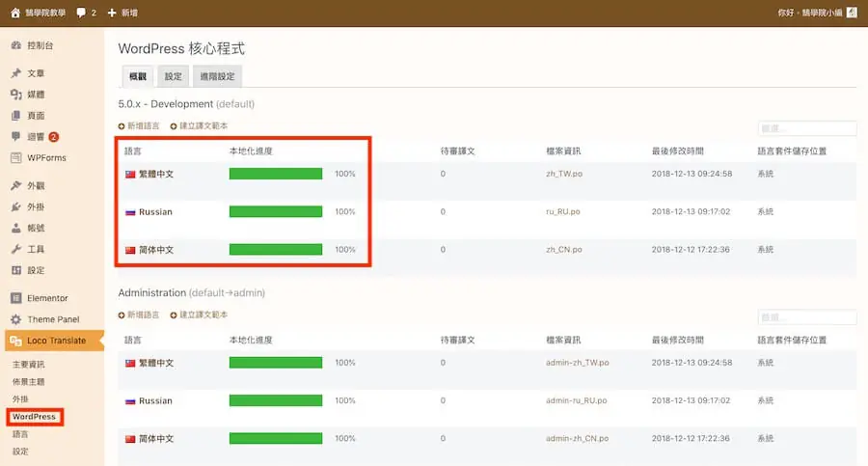Click the 頁面 pages icon in sidebar
This screenshot has width=868, height=466.
click(x=16, y=115)
